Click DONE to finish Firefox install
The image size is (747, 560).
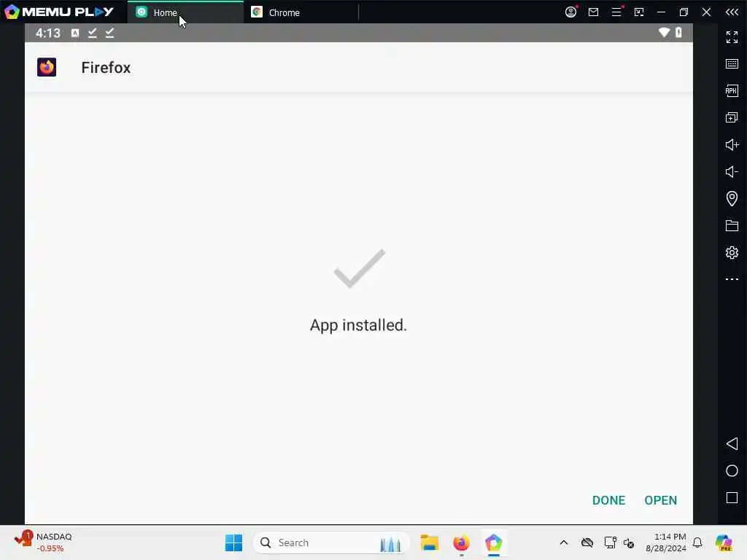point(608,500)
